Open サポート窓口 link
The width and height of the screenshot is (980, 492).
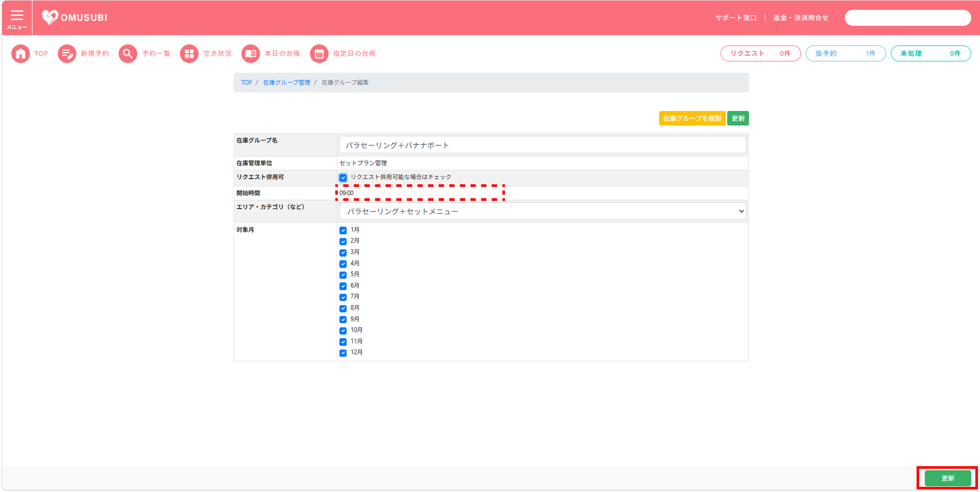(736, 18)
